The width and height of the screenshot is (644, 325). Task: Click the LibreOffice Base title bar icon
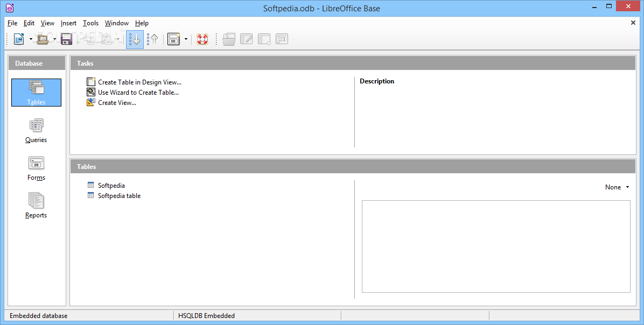10,8
